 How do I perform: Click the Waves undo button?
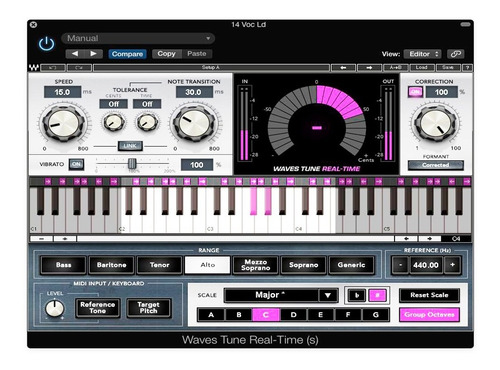pos(53,68)
